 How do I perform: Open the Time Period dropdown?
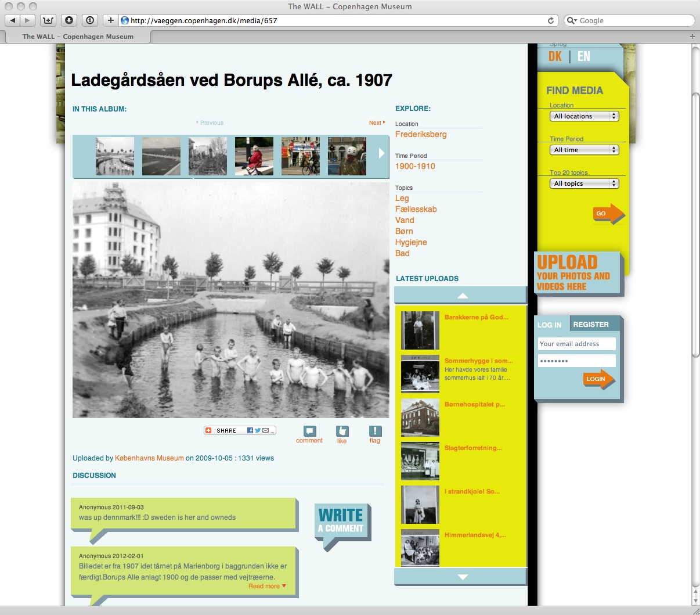(584, 150)
